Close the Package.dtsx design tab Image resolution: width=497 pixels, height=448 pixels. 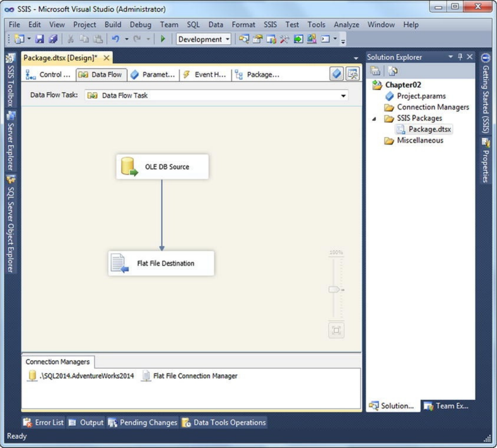tap(106, 58)
